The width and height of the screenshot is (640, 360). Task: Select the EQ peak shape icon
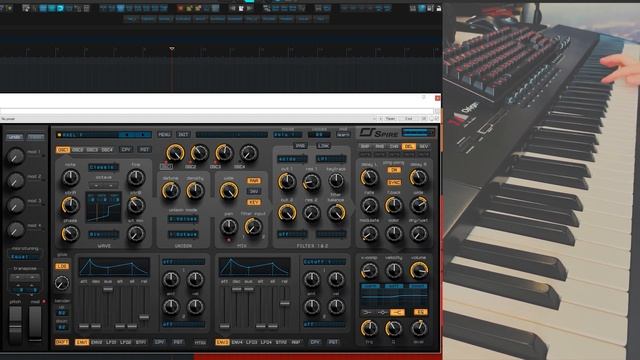point(382,312)
